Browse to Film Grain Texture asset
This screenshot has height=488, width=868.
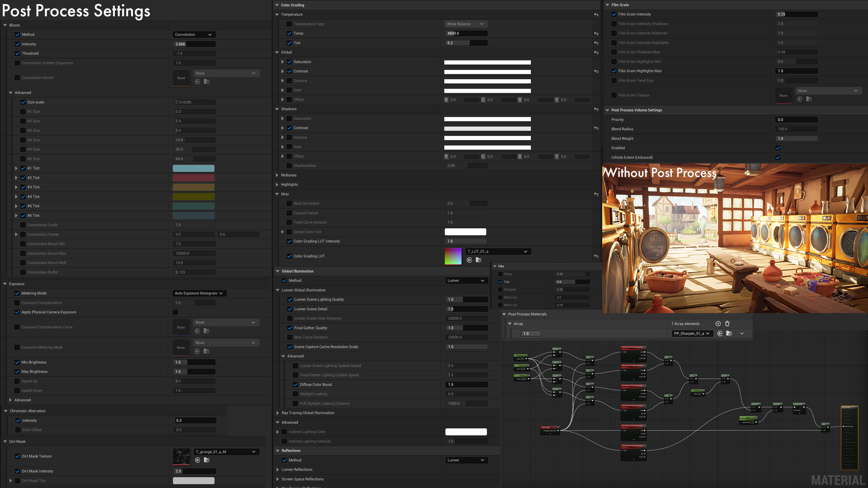tap(809, 99)
